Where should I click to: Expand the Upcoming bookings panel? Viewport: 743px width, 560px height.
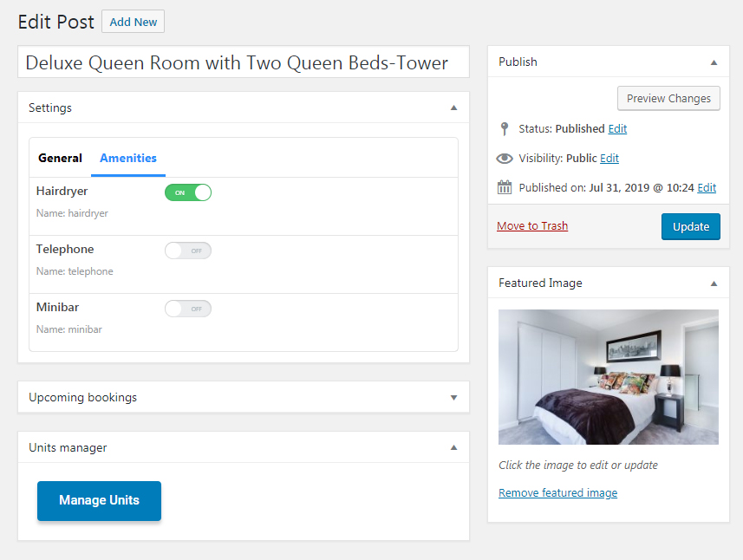point(454,398)
